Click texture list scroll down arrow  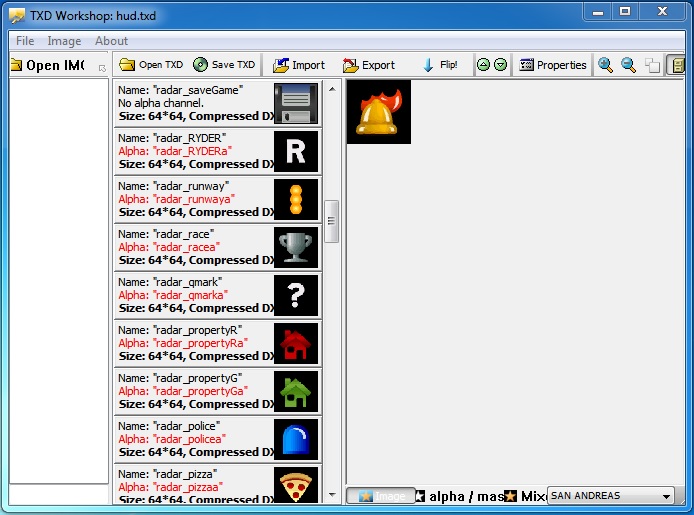[x=332, y=495]
